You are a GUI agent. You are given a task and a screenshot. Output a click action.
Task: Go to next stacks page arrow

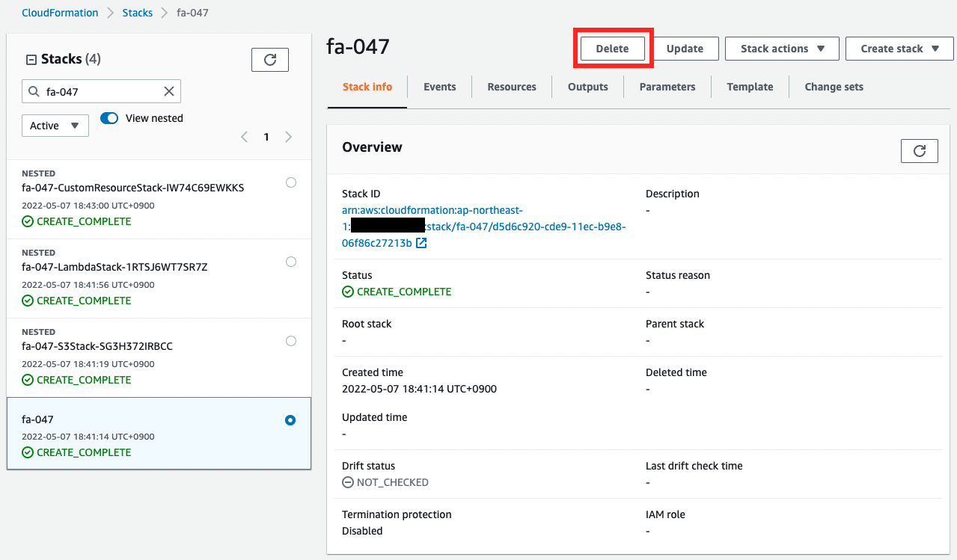tap(289, 137)
